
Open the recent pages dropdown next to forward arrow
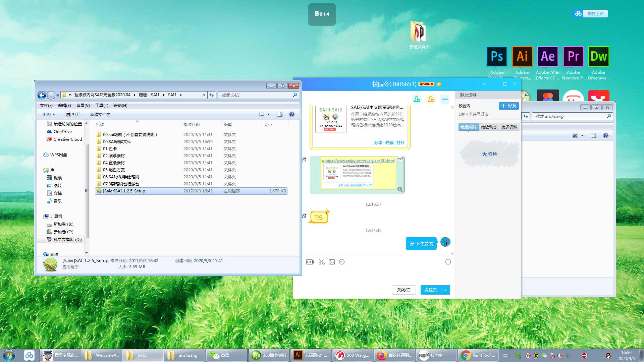point(58,95)
